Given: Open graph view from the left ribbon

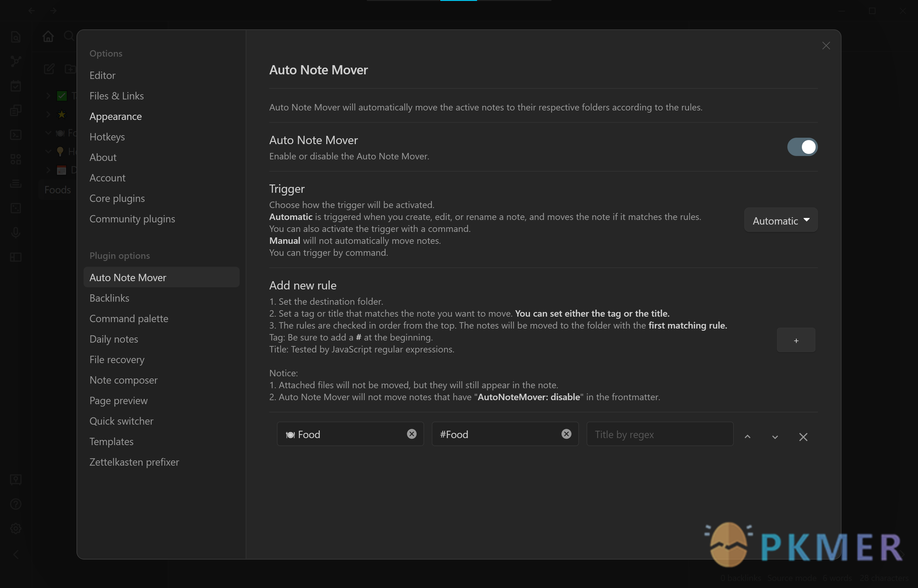Looking at the screenshot, I should pos(16,61).
